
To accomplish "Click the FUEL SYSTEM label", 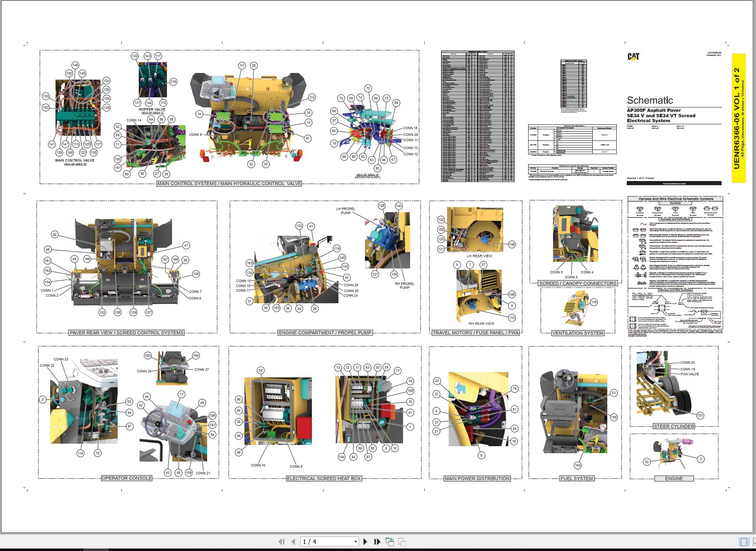I will 577,479.
